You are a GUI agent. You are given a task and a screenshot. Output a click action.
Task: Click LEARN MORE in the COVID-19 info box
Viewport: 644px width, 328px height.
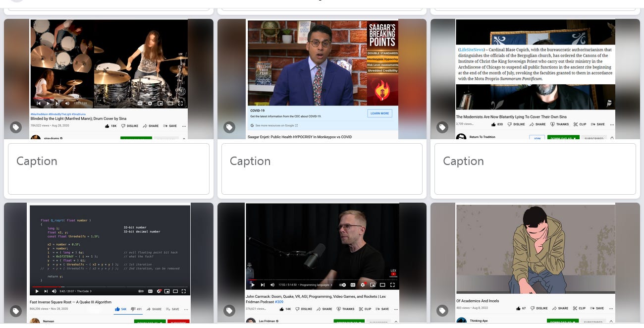379,113
